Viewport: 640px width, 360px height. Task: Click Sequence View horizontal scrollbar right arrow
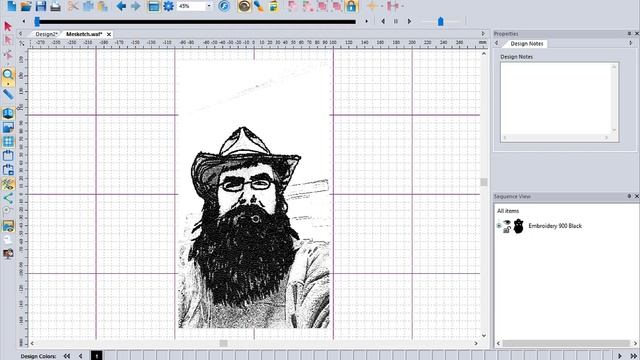[x=635, y=343]
